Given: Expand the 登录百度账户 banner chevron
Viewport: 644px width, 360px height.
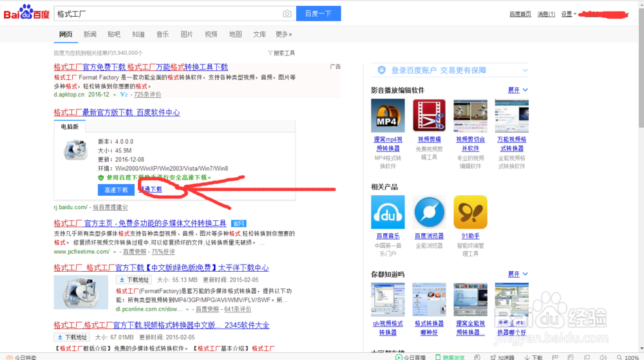Looking at the screenshot, I should tap(525, 70).
